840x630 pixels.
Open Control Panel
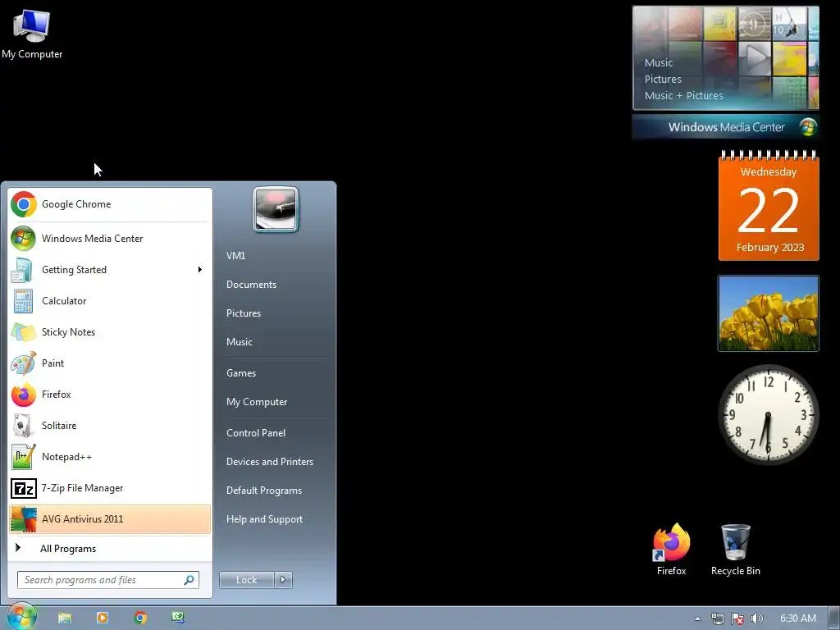(x=256, y=433)
